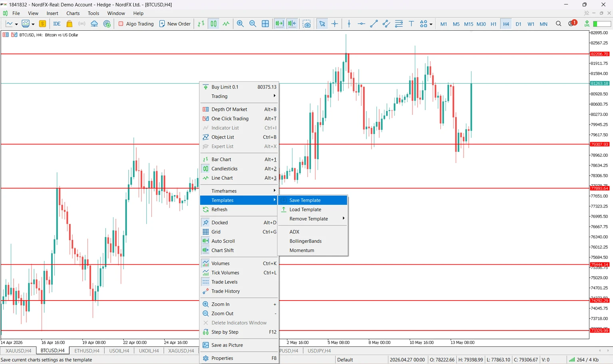Screen dimensions: 613x364
Task: Click the green 81263.18 current price label
Action: pyautogui.click(x=599, y=83)
